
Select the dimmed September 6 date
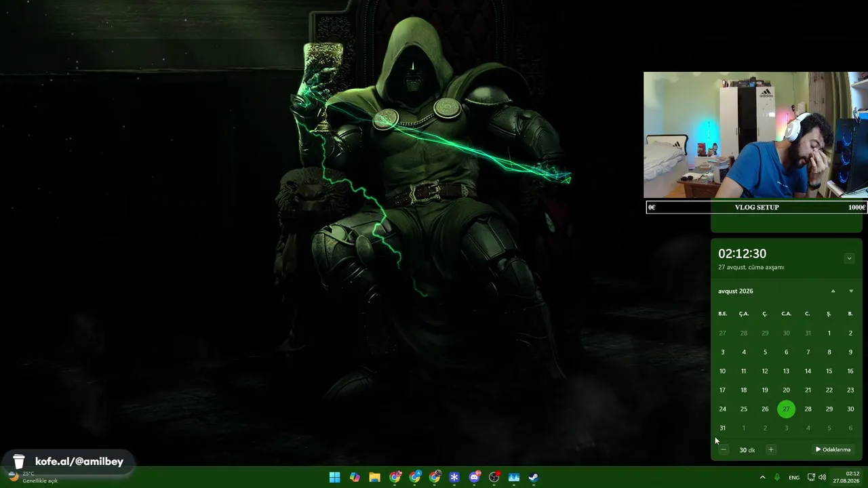tap(850, 428)
